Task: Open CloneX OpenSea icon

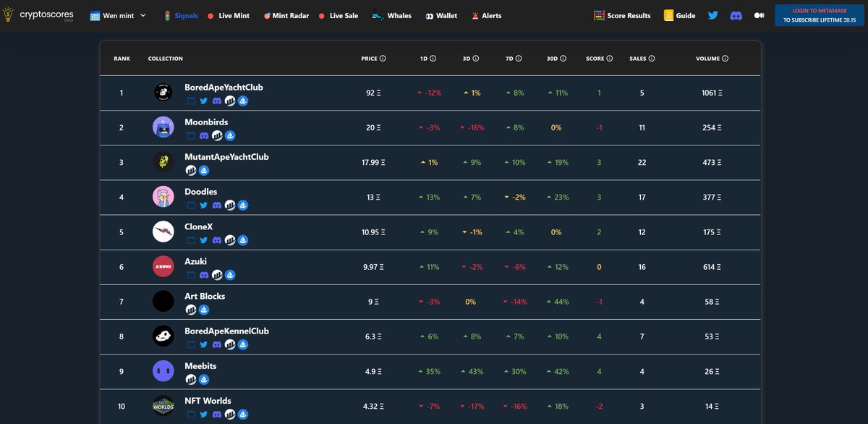Action: coord(243,240)
